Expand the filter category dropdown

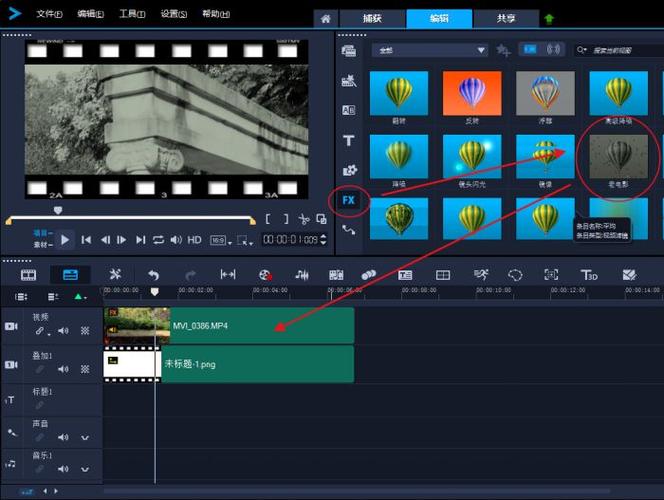[x=429, y=50]
